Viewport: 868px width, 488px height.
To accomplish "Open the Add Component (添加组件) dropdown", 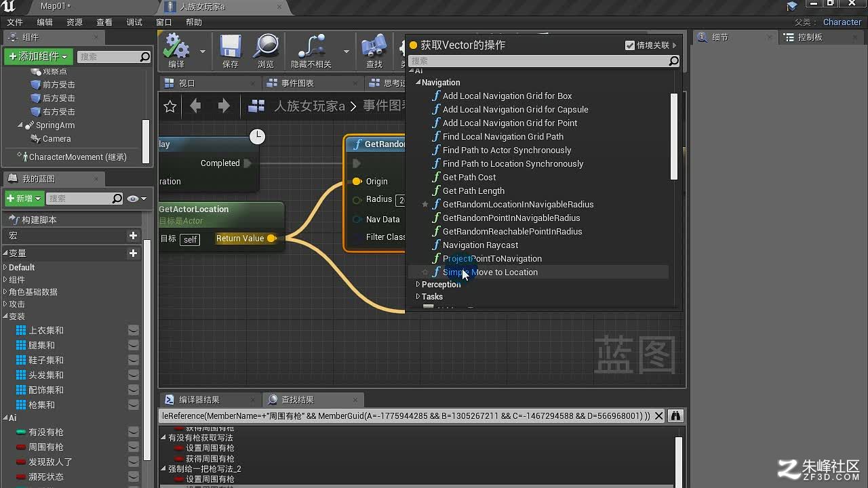I will (39, 56).
